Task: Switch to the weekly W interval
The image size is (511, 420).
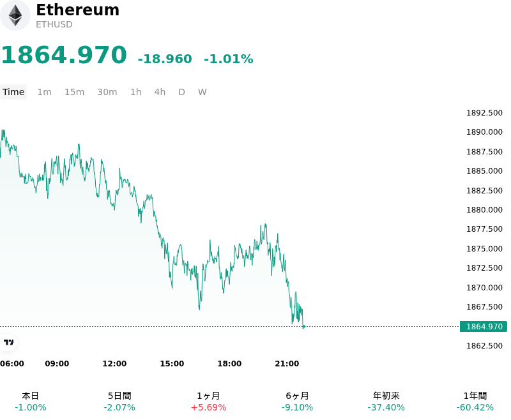Action: click(202, 92)
